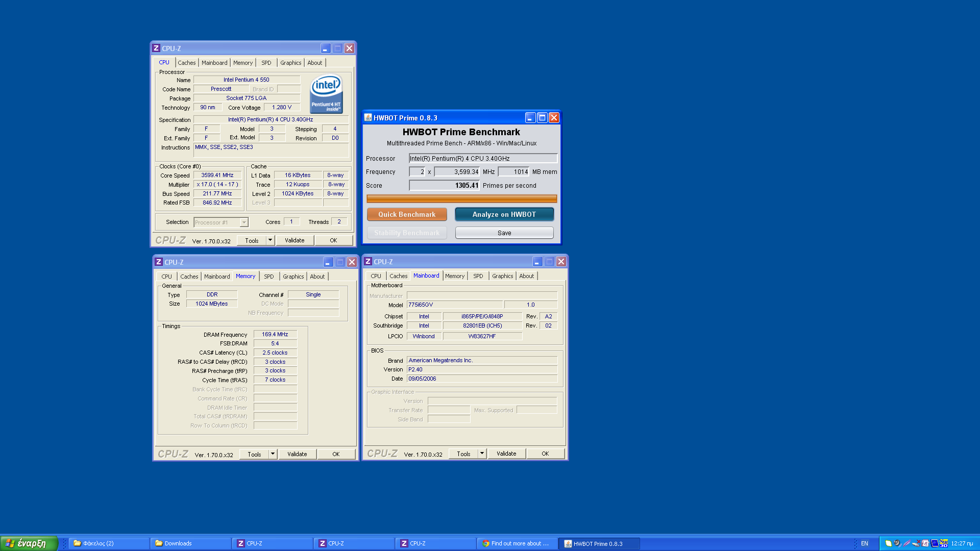This screenshot has width=980, height=551.
Task: Click the taskbar clock showing 12:27 πμ
Action: (962, 544)
